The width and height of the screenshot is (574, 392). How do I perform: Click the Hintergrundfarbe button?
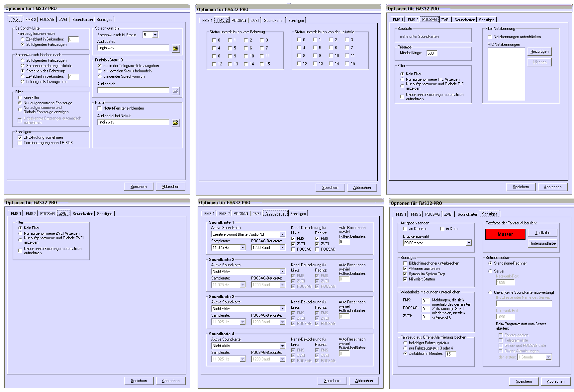pyautogui.click(x=542, y=243)
